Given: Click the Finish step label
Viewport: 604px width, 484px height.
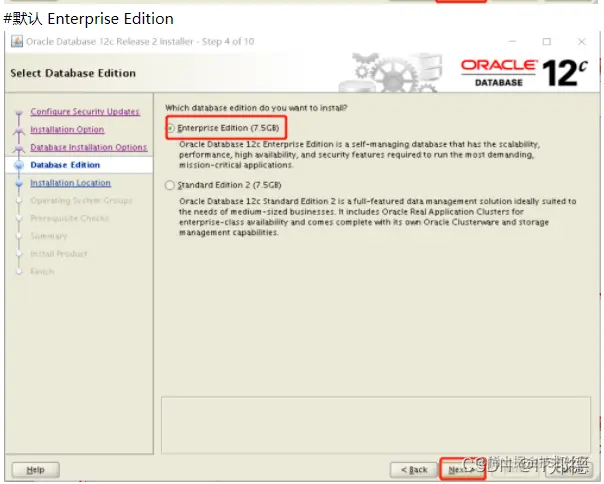Looking at the screenshot, I should [x=42, y=271].
